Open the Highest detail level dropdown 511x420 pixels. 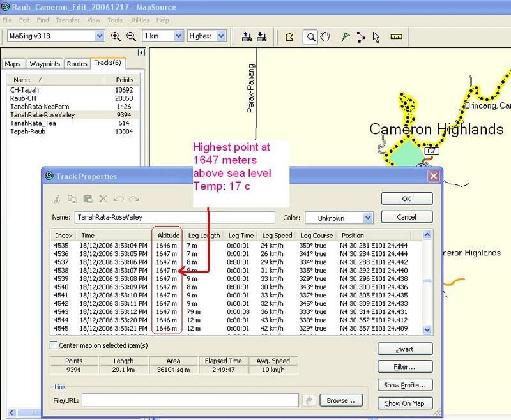(221, 36)
